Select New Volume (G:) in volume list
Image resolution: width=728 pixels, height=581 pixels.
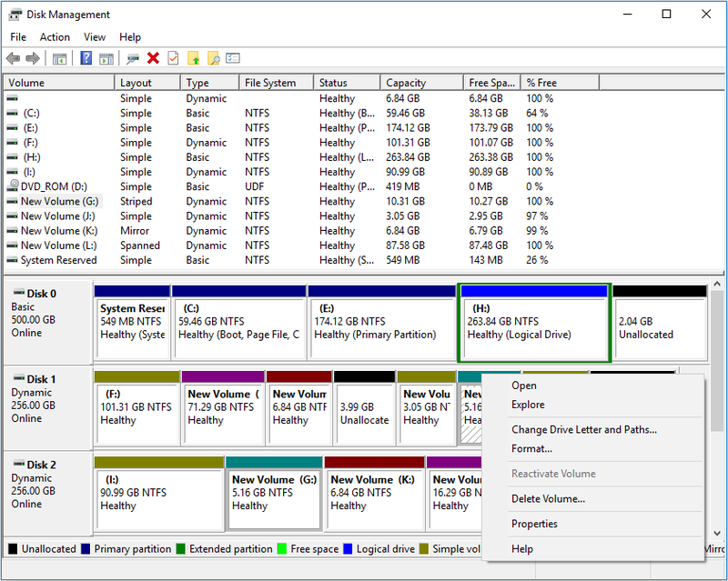click(59, 202)
